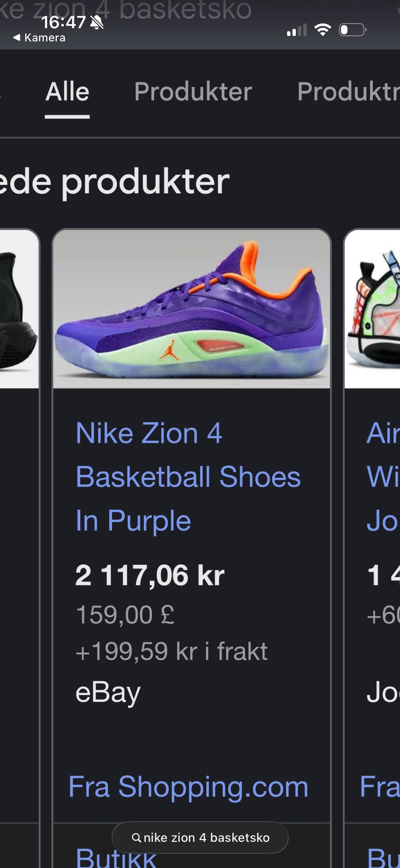
Task: Tap the purple Nike Zion shoe image
Action: (x=192, y=309)
